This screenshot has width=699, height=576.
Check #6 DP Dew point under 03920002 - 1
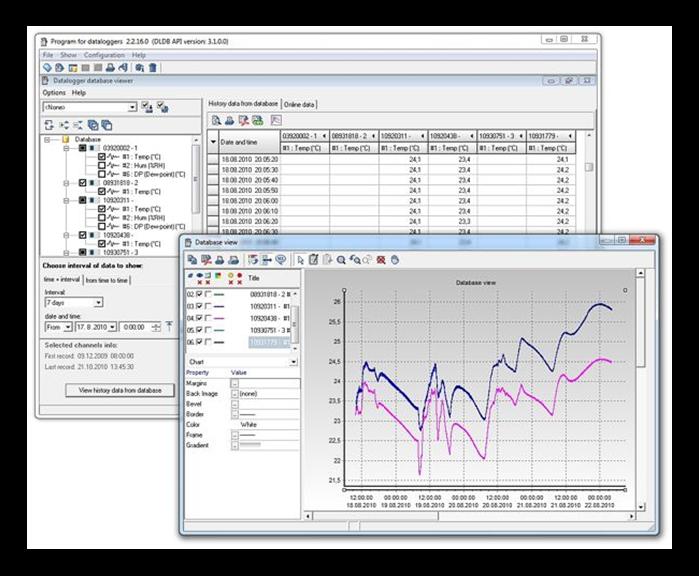[102, 174]
